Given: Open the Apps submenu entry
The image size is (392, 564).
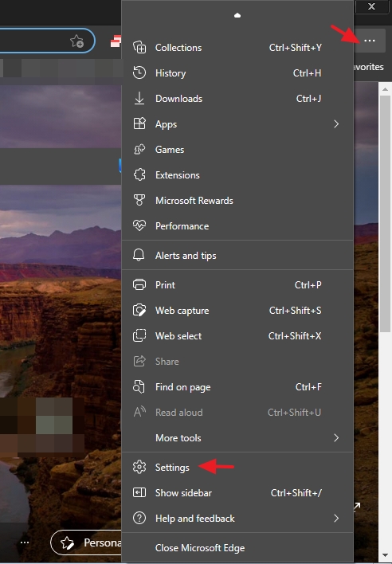Looking at the screenshot, I should click(237, 124).
